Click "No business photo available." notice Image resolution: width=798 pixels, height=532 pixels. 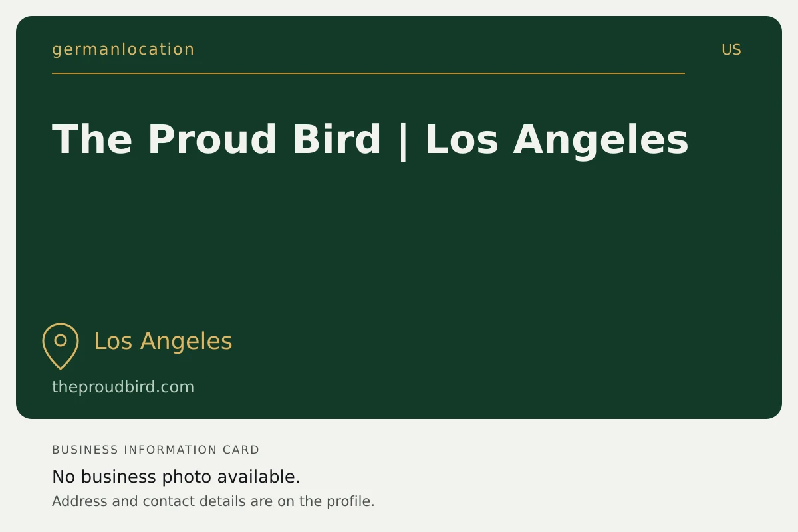tap(176, 477)
